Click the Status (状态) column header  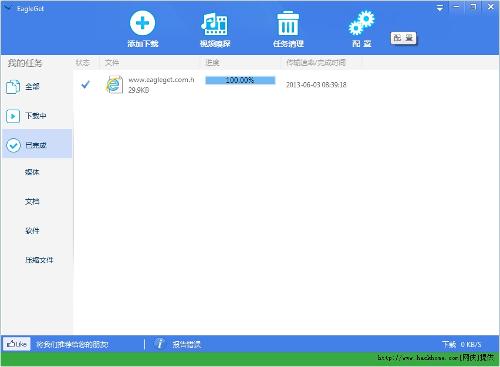(x=83, y=63)
